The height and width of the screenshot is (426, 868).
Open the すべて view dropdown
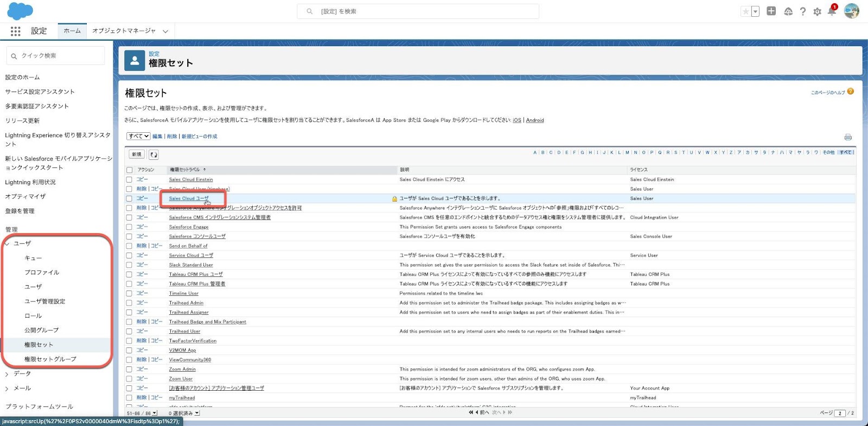[x=138, y=136]
